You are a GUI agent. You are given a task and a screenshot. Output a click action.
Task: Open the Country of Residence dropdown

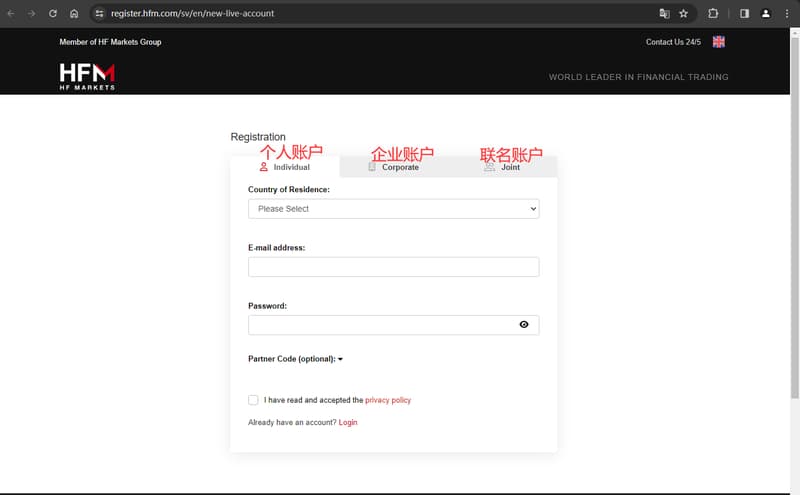pyautogui.click(x=393, y=209)
